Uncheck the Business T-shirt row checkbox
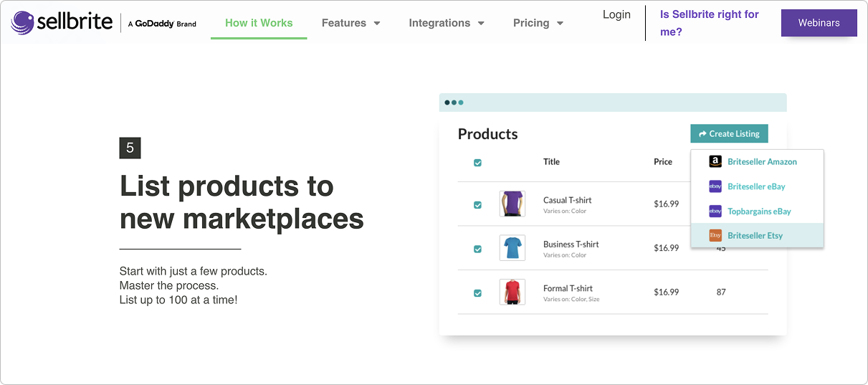Viewport: 868px width, 385px height. tap(478, 249)
